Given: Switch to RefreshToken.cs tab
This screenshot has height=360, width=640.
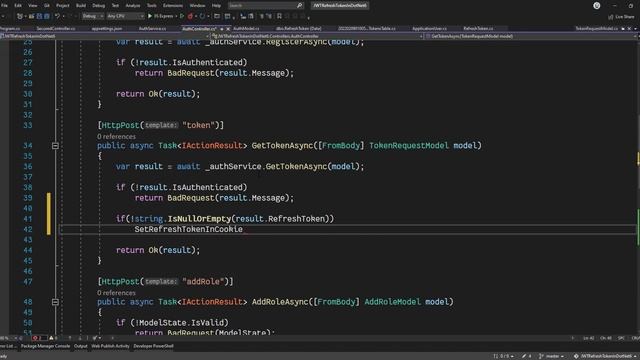Looking at the screenshot, I should (x=478, y=29).
